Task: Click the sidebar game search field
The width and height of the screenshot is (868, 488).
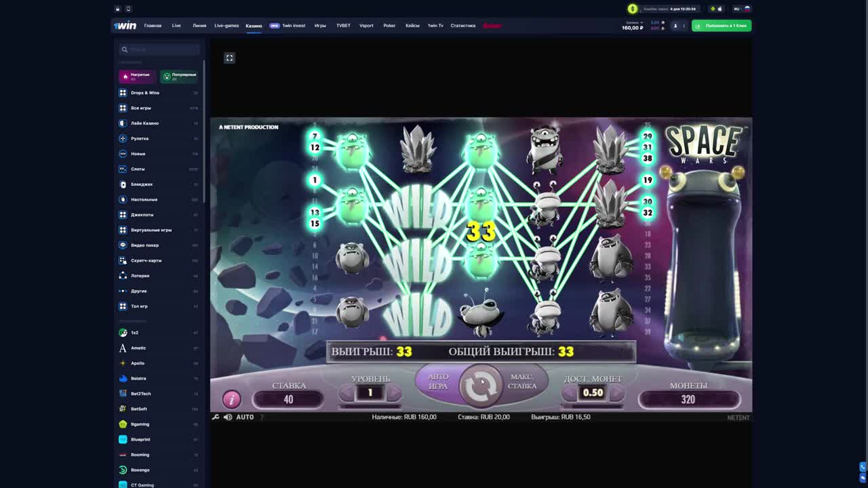Action: click(x=159, y=49)
